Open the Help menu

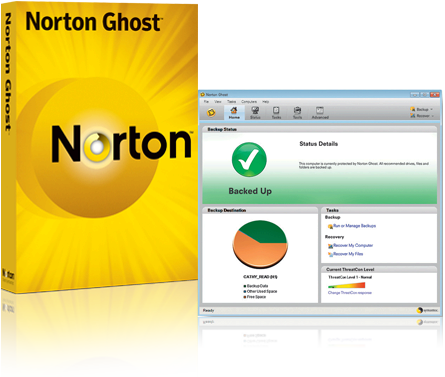265,102
